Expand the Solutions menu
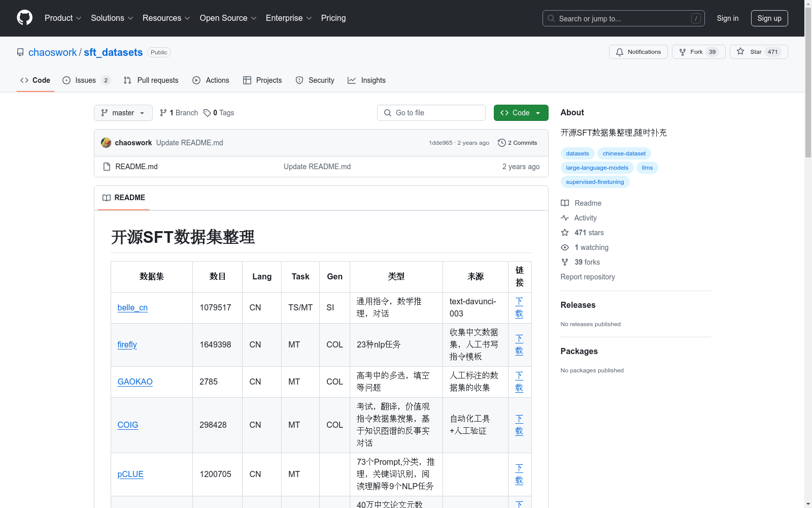Screen dimensions: 812x508 (x=112, y=18)
